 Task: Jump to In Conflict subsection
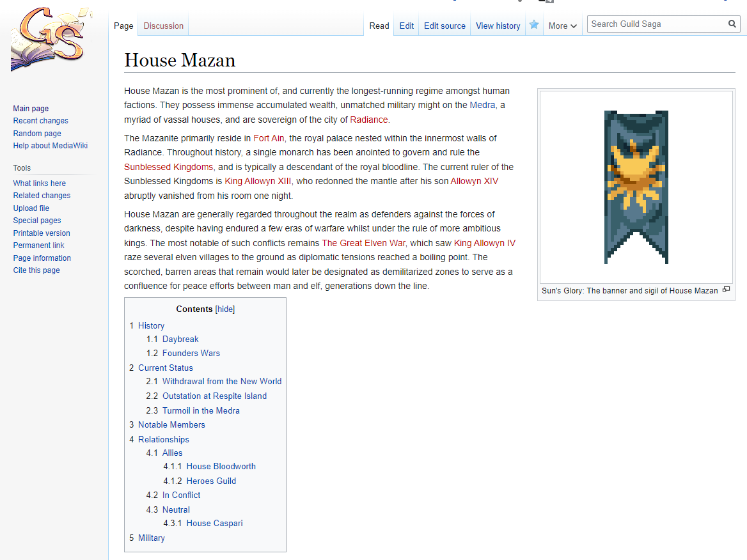point(181,495)
